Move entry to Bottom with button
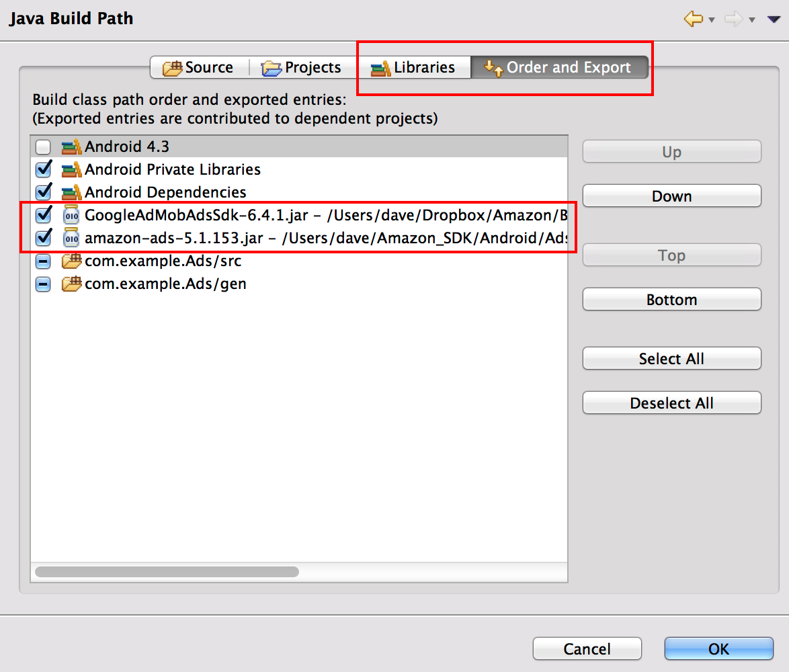This screenshot has width=789, height=672. click(x=672, y=299)
